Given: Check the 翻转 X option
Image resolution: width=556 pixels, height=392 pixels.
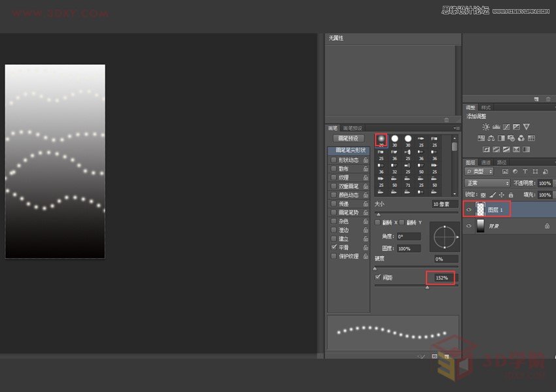Looking at the screenshot, I should (377, 222).
